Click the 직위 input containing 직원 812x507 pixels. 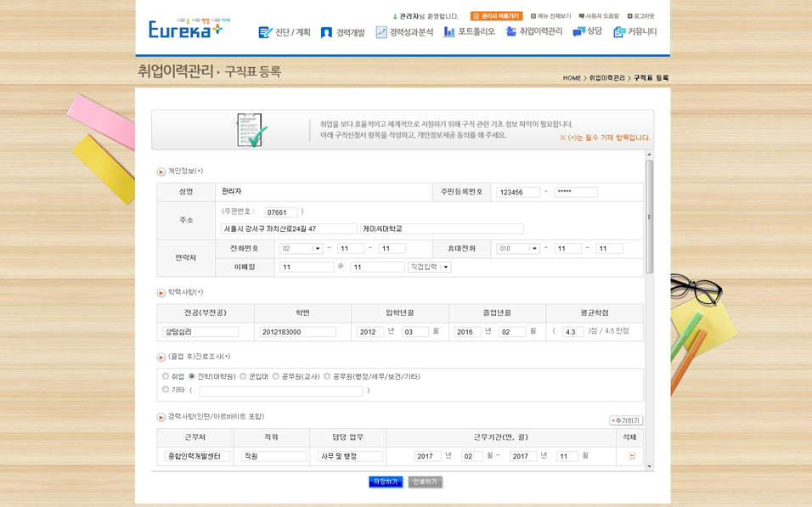(274, 456)
